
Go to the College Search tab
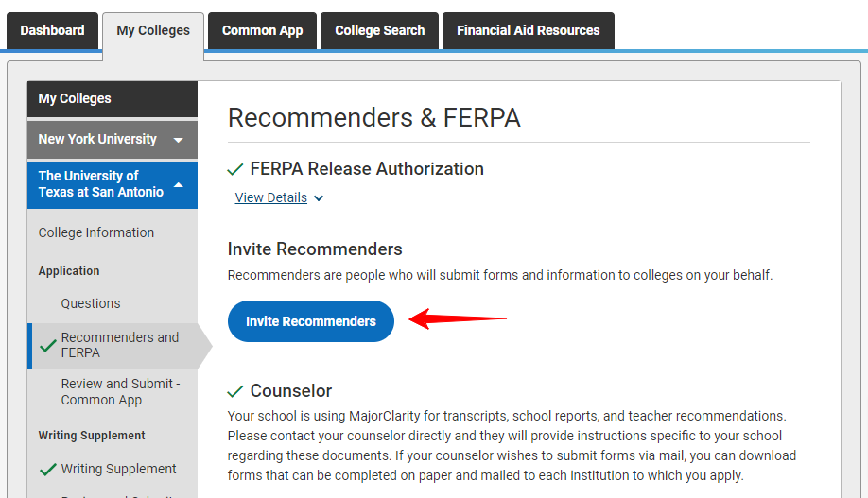(x=379, y=30)
